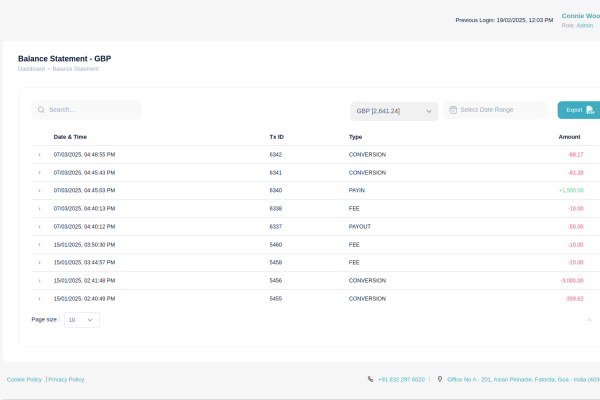Click the Amount column header
This screenshot has width=600, height=400.
coord(569,136)
